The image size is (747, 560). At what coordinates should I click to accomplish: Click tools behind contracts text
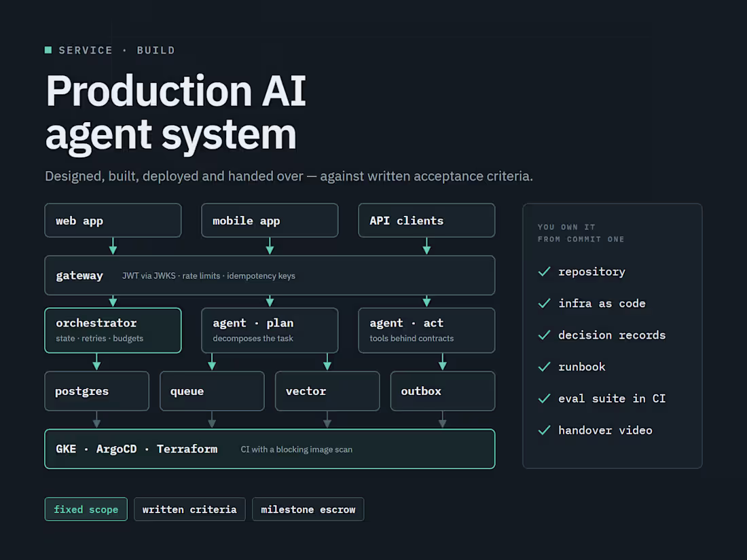412,339
